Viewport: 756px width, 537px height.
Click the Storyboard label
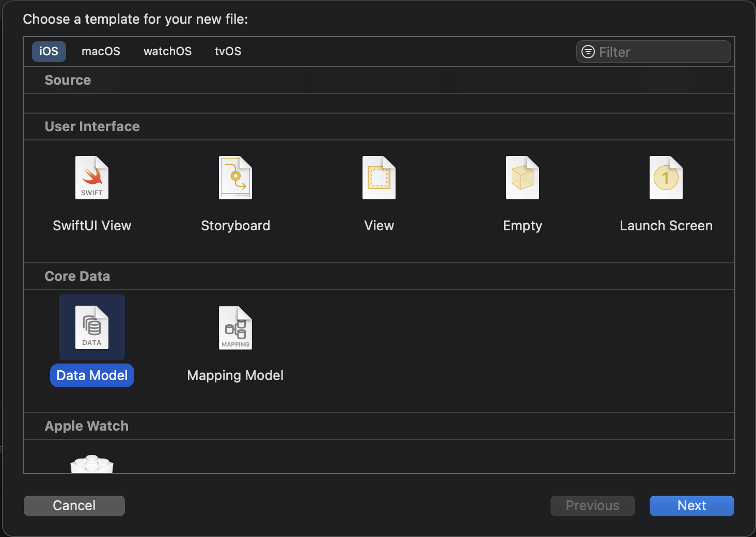pyautogui.click(x=235, y=226)
